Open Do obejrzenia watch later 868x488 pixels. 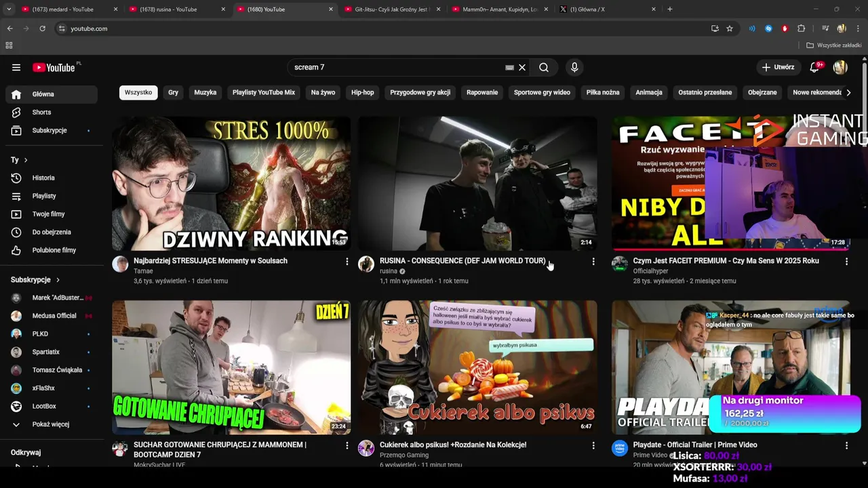(52, 232)
